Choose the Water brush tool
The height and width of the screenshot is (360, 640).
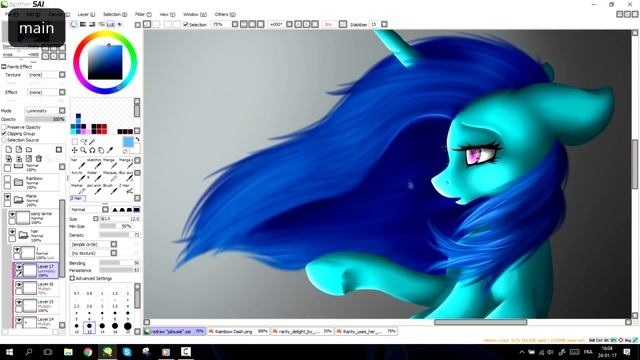(x=93, y=176)
